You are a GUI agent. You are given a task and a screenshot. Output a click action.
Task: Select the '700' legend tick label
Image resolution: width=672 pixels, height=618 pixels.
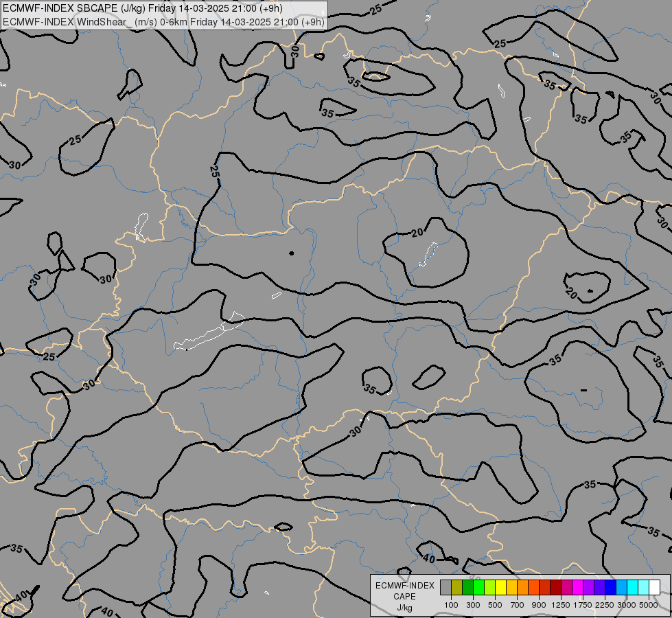pyautogui.click(x=518, y=605)
